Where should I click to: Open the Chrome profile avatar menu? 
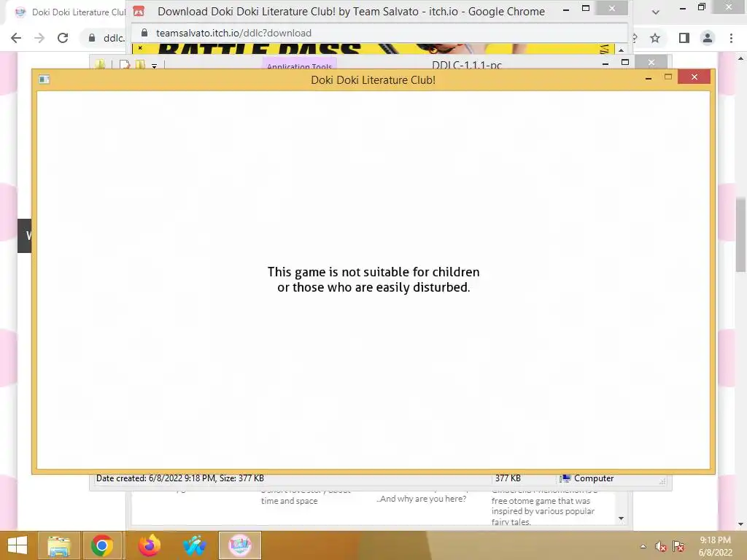[x=708, y=38]
